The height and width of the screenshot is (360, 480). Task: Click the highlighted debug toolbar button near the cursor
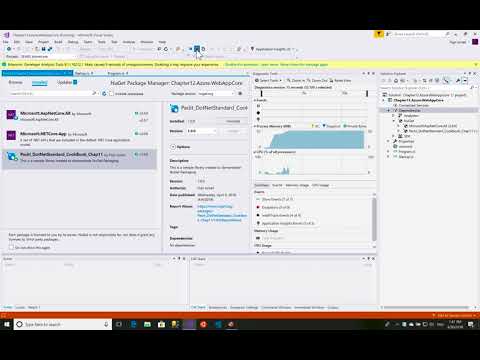[197, 49]
